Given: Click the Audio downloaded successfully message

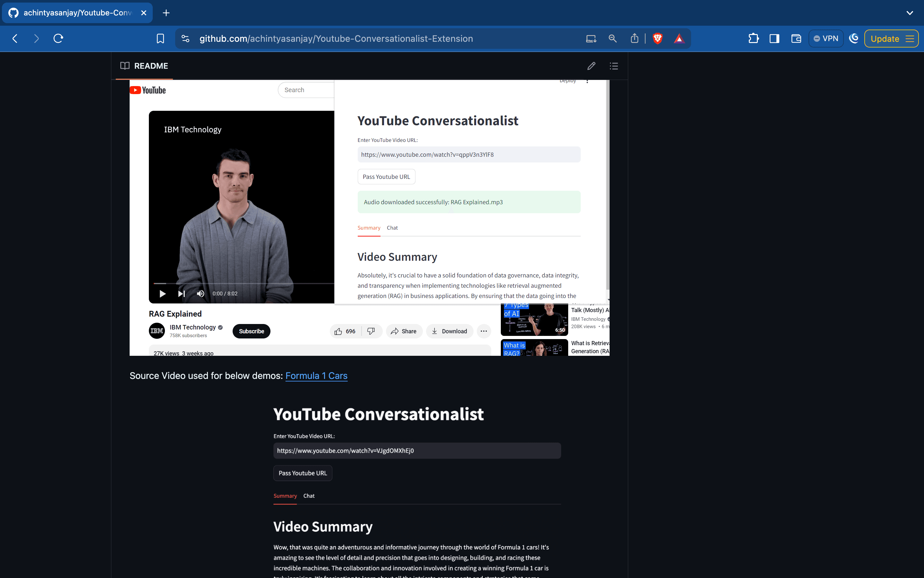Looking at the screenshot, I should coord(469,202).
